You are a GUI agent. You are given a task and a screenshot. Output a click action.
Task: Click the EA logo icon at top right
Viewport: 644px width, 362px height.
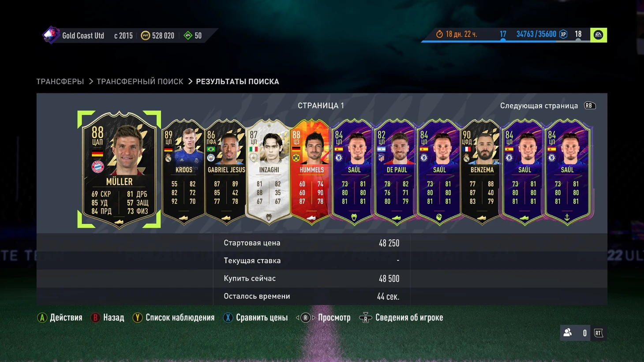[599, 35]
